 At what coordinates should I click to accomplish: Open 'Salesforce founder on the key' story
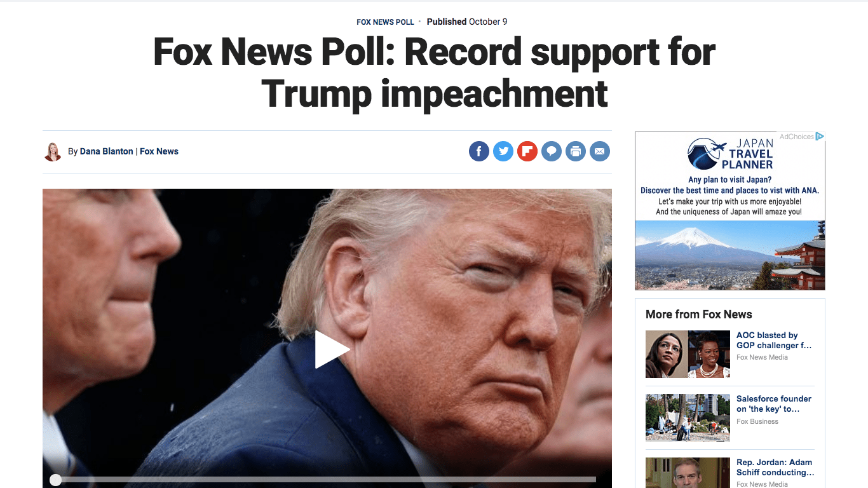coord(774,404)
